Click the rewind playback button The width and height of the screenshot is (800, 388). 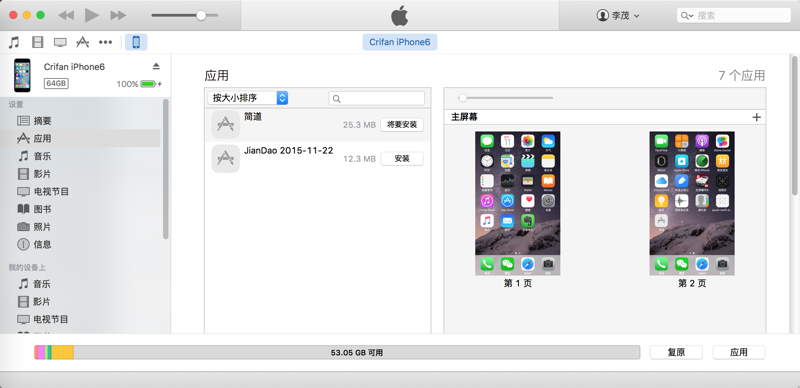pos(66,15)
